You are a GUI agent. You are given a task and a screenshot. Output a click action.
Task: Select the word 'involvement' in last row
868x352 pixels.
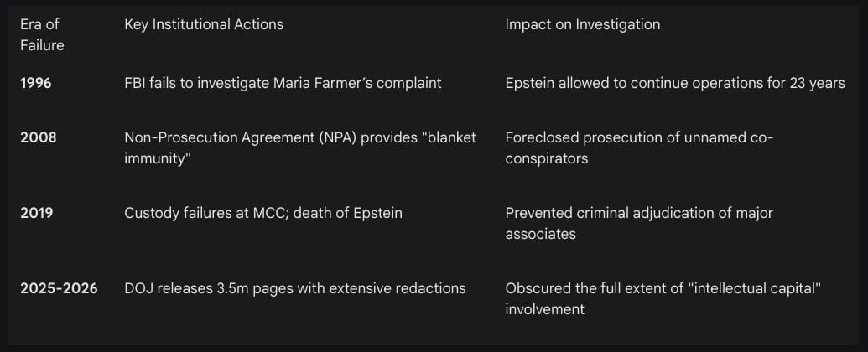545,308
